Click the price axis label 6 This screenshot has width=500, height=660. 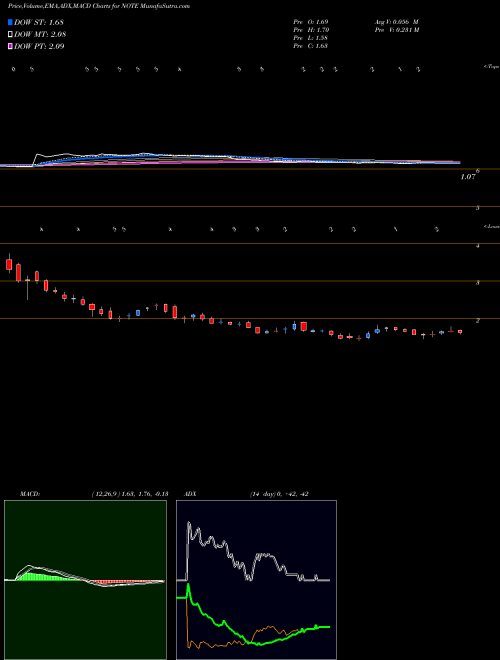[478, 170]
